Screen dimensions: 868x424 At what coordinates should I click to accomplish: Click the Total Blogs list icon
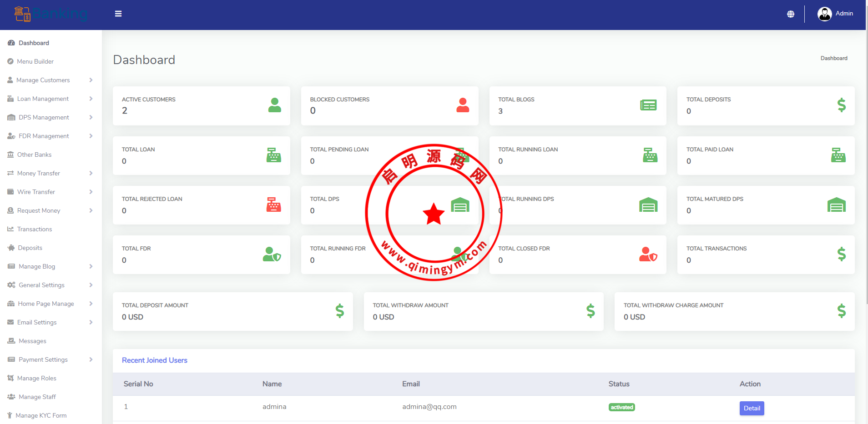point(648,105)
